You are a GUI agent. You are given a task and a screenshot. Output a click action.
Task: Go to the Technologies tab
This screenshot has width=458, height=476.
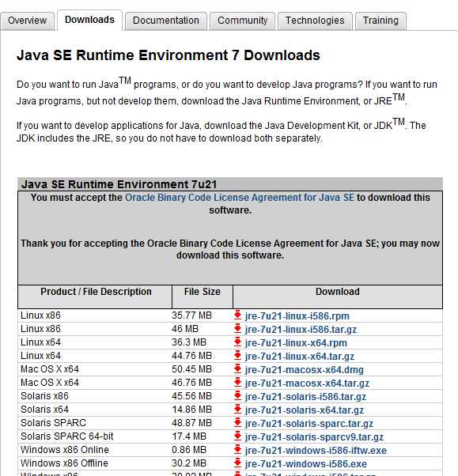pyautogui.click(x=315, y=21)
